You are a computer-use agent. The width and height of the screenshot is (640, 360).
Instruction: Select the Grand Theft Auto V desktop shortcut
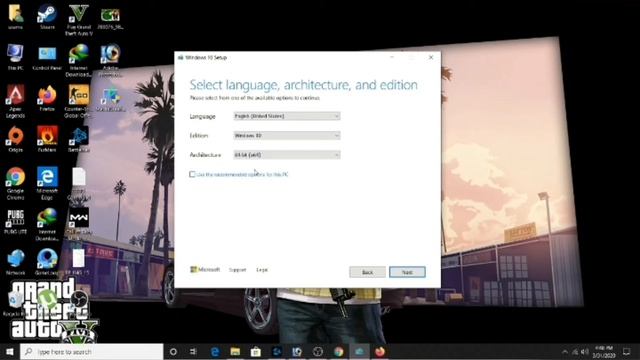point(79,20)
